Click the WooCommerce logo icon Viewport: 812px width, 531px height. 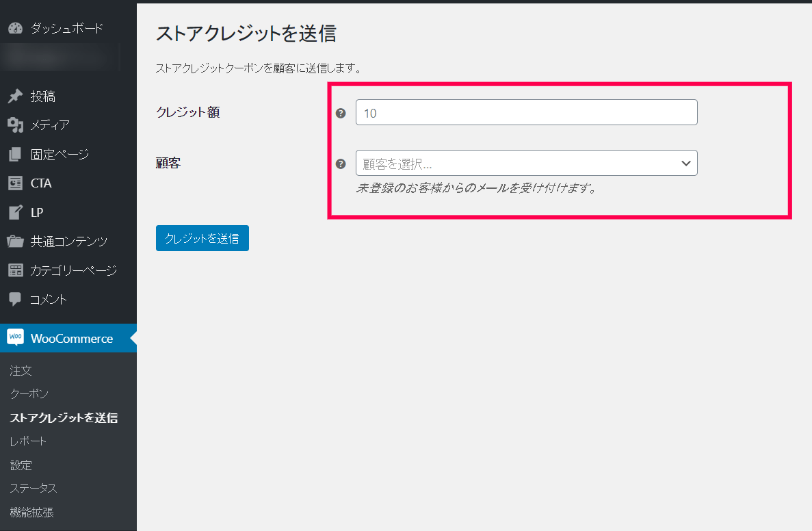pos(15,338)
